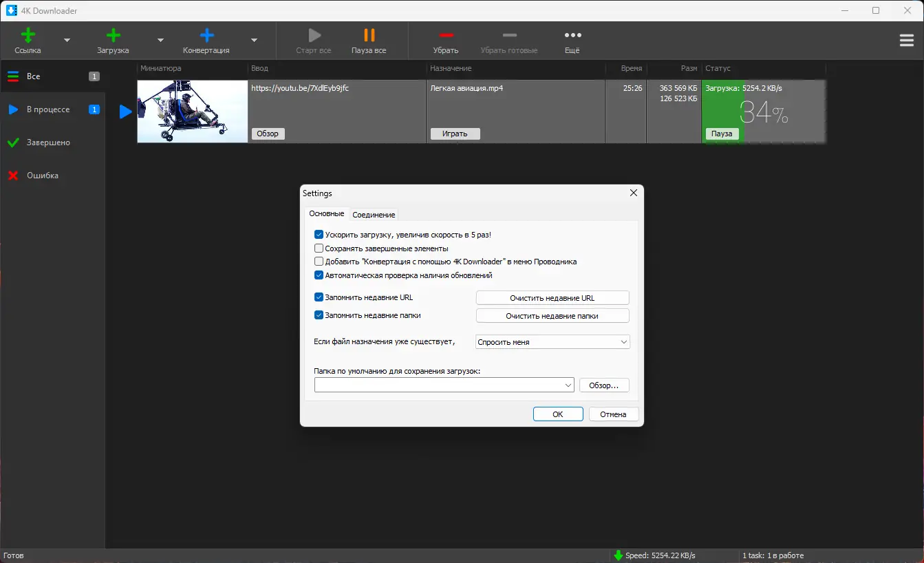Image resolution: width=924 pixels, height=563 pixels.
Task: Click Пауза button in status cell
Action: click(722, 134)
